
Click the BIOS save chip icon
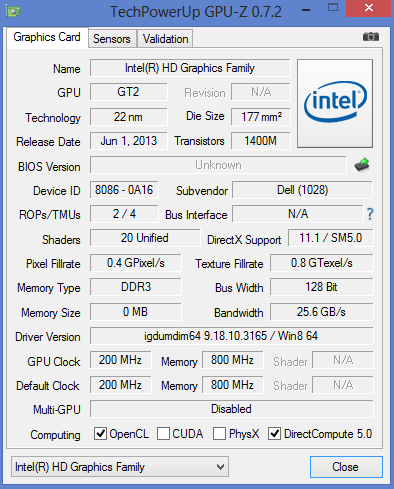(x=362, y=165)
